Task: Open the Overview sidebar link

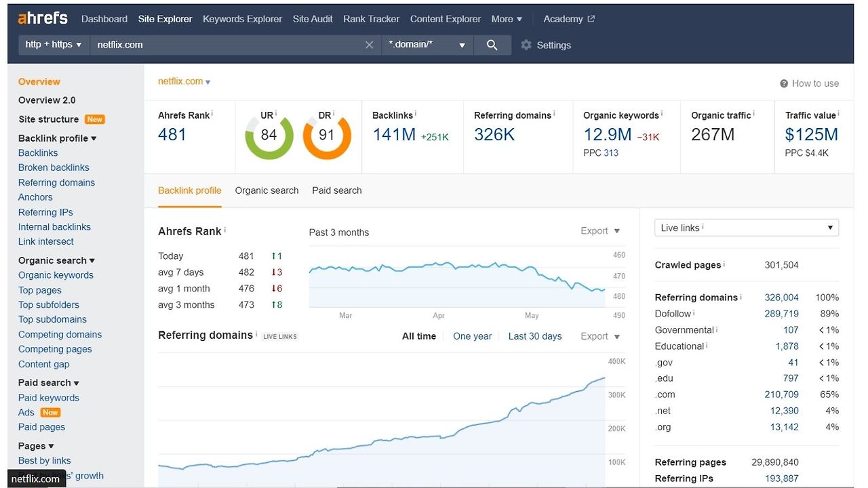Action: (x=39, y=81)
